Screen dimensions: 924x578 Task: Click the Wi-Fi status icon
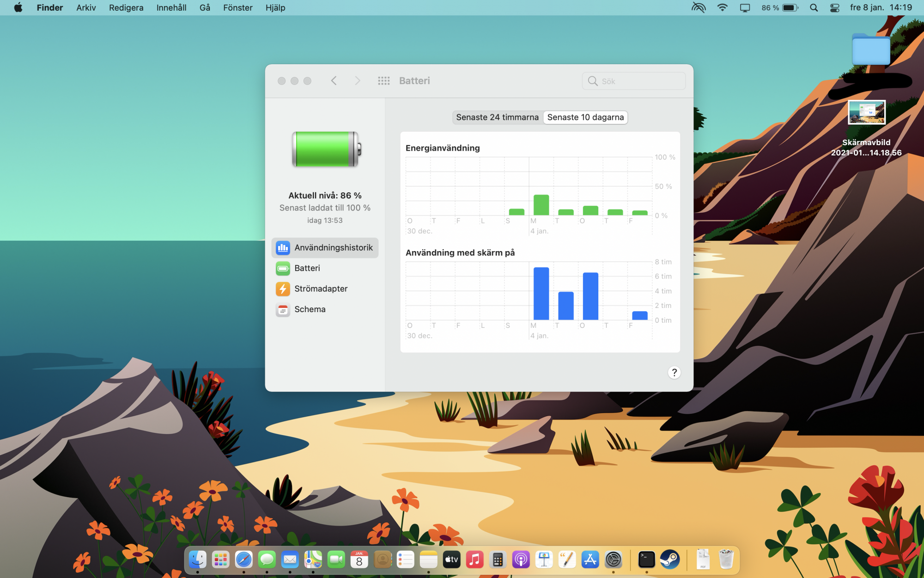click(x=722, y=8)
